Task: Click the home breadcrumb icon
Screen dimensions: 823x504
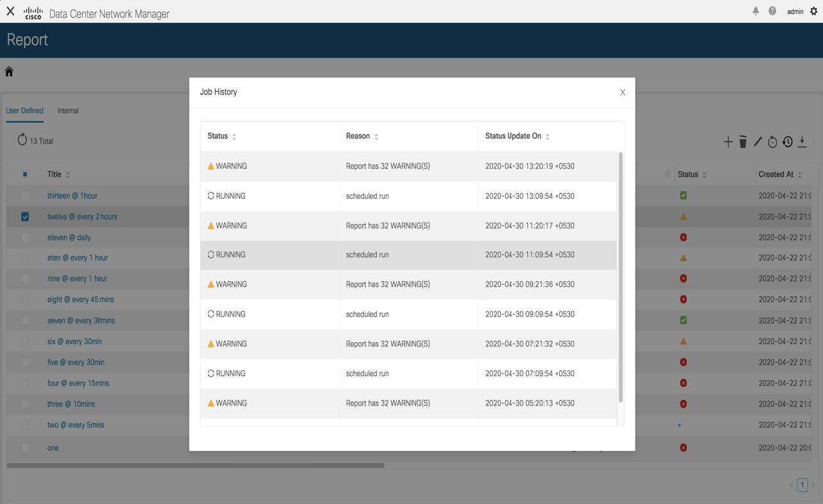Action: (9, 71)
